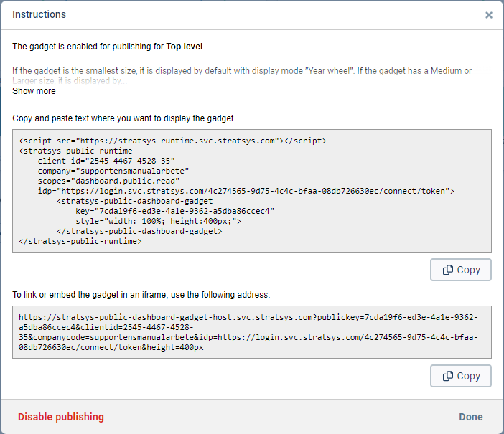The image size is (504, 434).
Task: Click the copy icon beside the script embed code
Action: tap(448, 270)
